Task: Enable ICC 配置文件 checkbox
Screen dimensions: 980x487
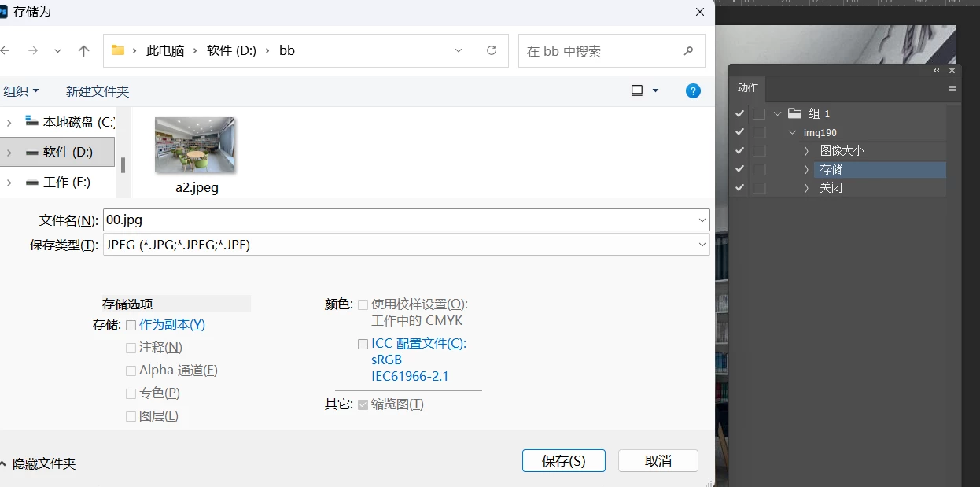Action: 363,344
